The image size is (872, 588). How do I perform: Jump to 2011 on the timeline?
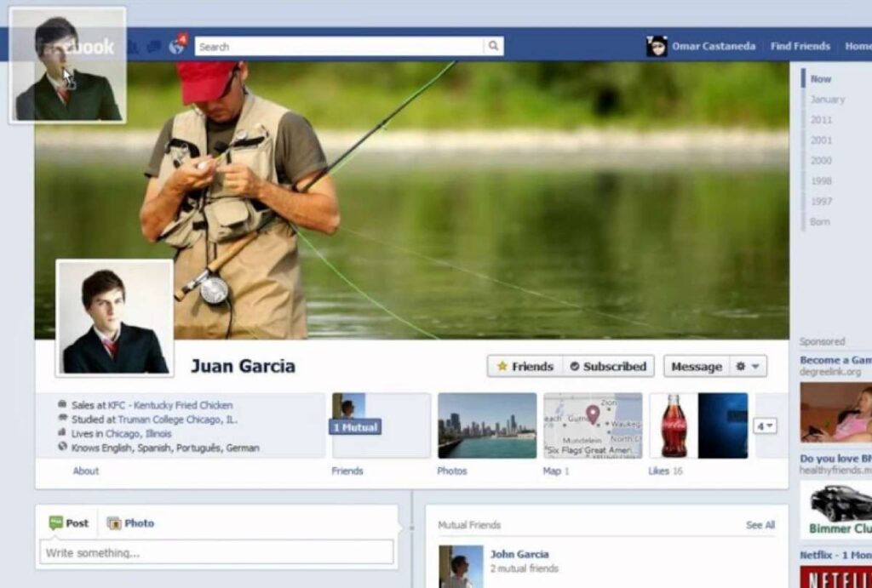(822, 120)
